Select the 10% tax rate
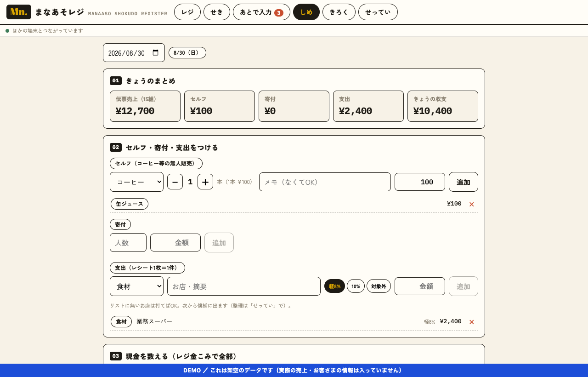This screenshot has height=377, width=588. (356, 286)
